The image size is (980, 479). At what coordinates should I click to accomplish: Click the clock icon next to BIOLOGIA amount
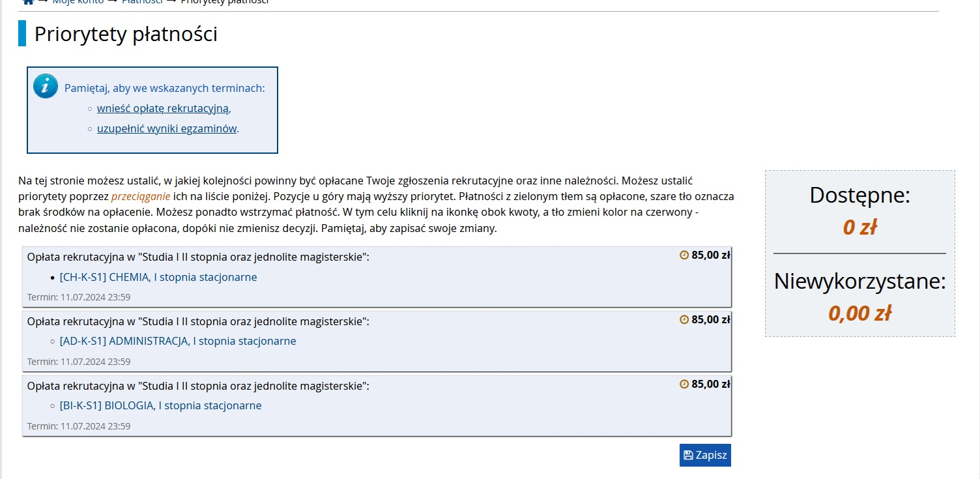(684, 385)
